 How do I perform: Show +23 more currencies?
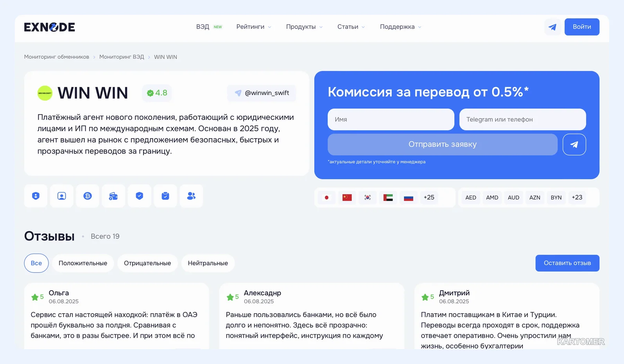coord(577,198)
